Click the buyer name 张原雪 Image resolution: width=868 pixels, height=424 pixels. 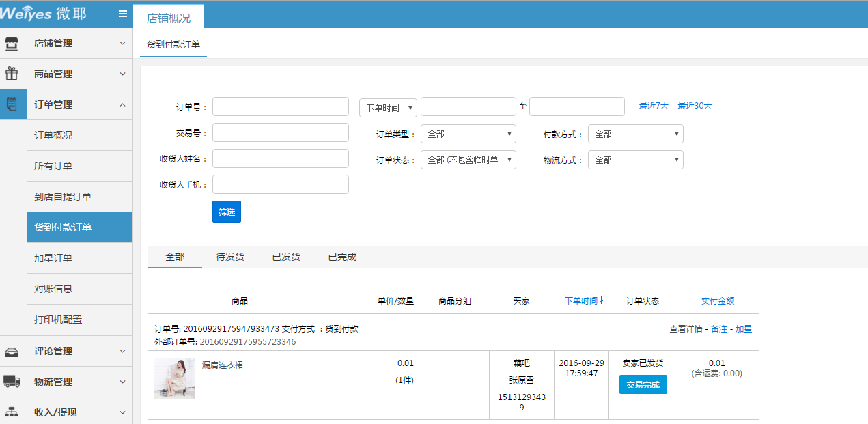(522, 380)
